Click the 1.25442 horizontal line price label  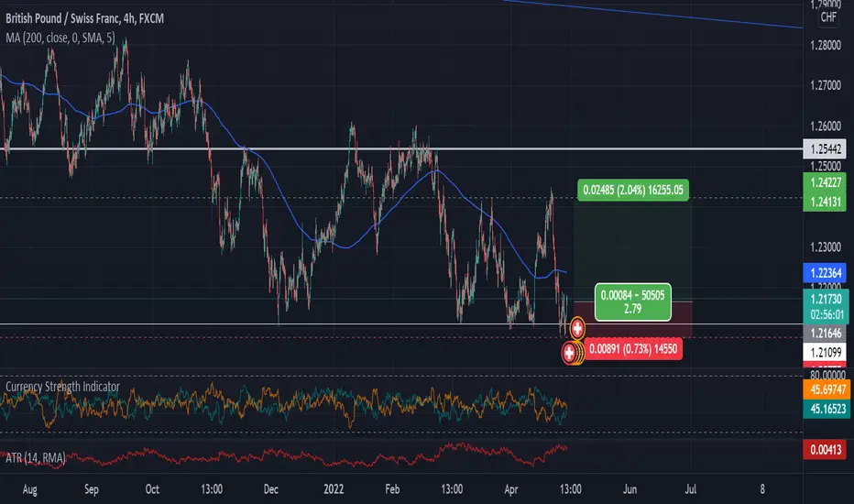(825, 148)
